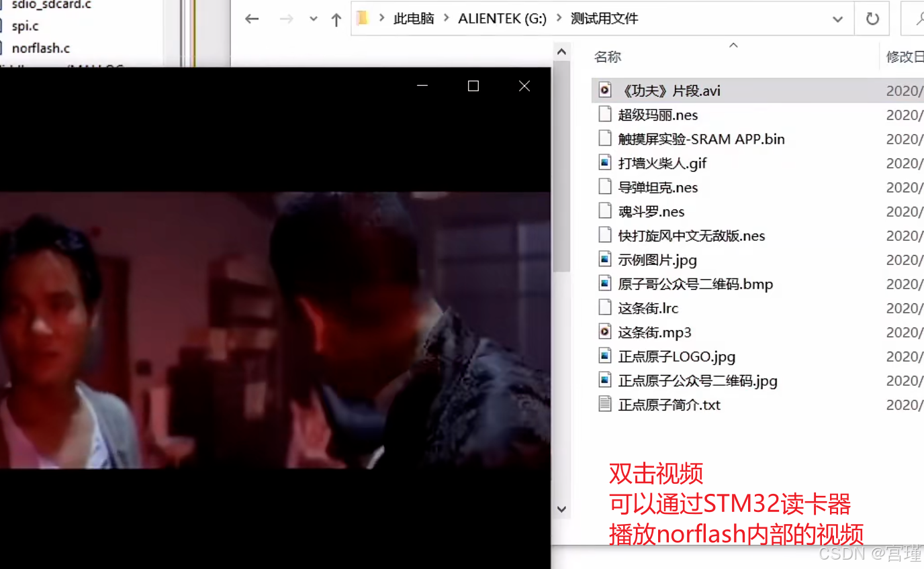
Task: Expand chevron after ALIENTEK (G:) breadcrumb
Action: 559,19
